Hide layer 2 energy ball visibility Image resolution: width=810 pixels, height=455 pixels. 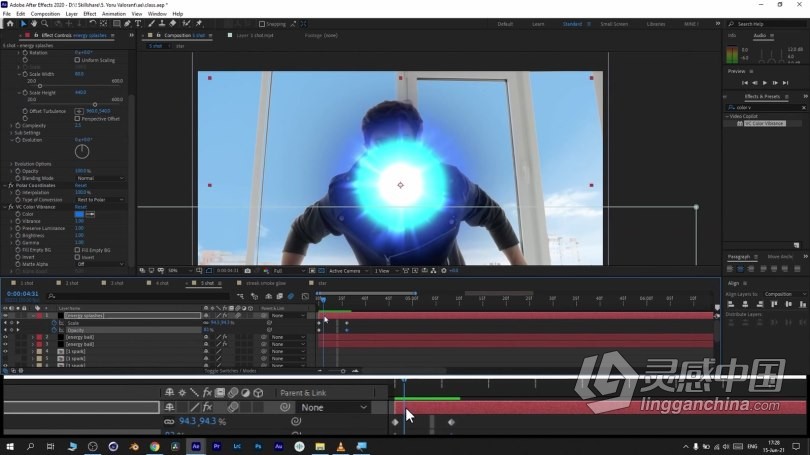(x=5, y=337)
